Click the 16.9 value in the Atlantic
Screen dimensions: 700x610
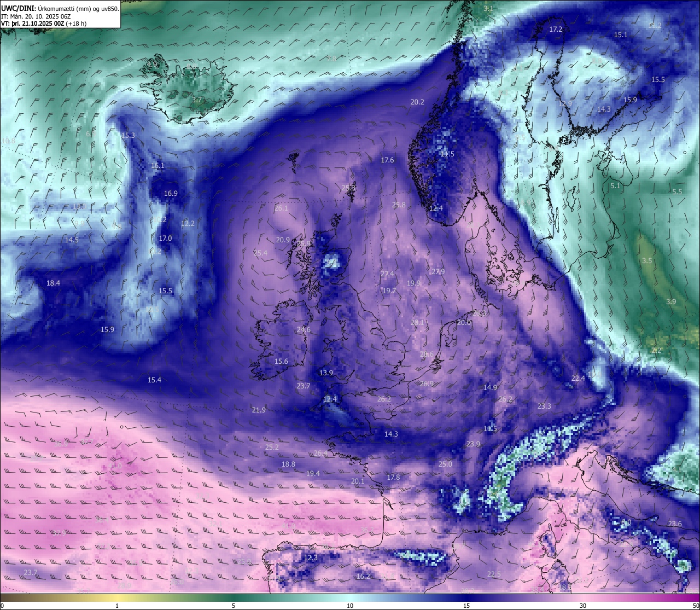[171, 193]
